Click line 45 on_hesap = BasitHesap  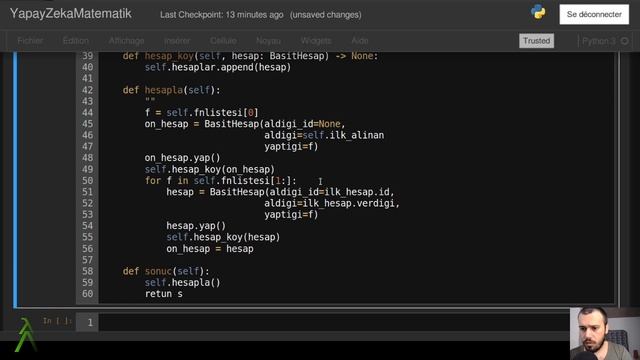pos(245,124)
